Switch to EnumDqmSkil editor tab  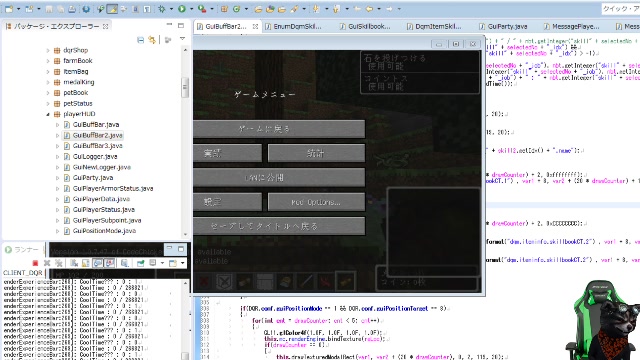(293, 27)
